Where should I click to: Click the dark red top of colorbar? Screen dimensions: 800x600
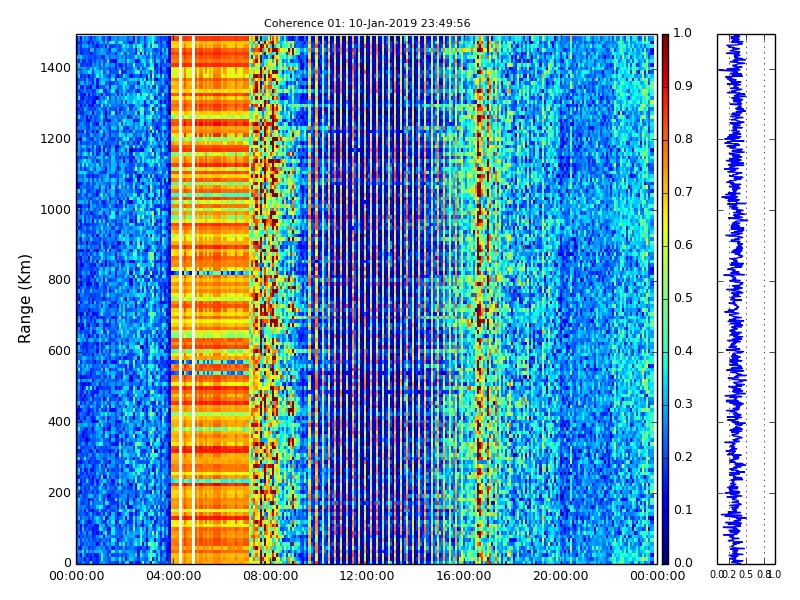point(665,43)
